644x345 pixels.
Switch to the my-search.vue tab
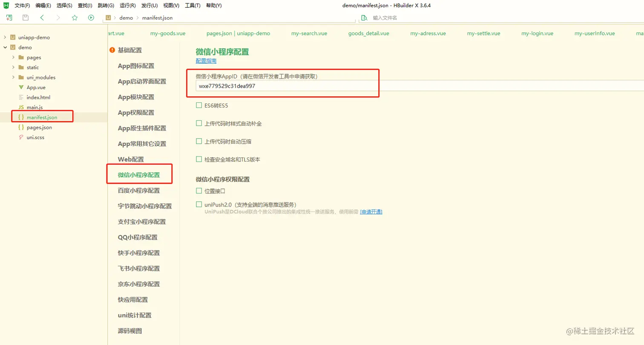pos(309,33)
